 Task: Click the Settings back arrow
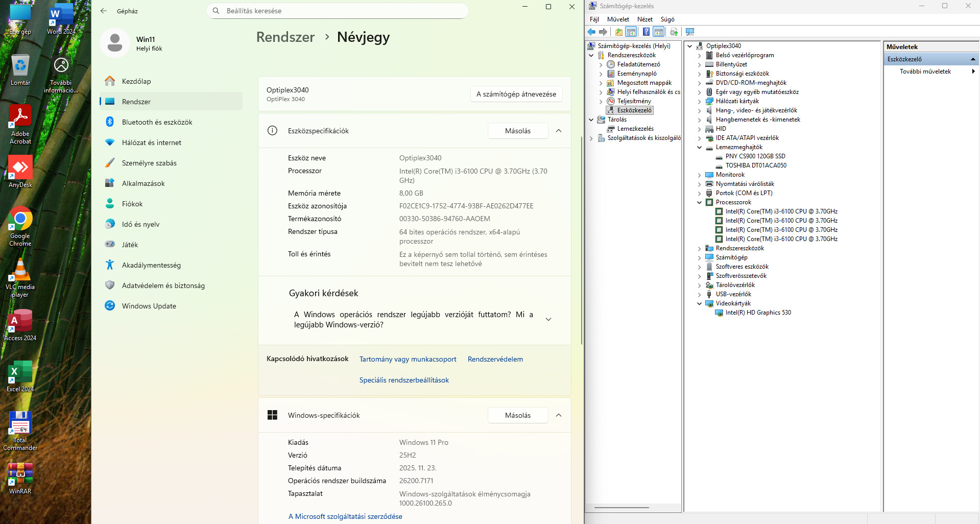(104, 11)
